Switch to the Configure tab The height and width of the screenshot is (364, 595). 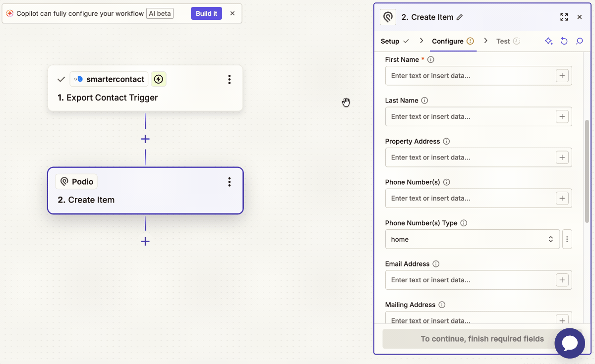coord(449,41)
